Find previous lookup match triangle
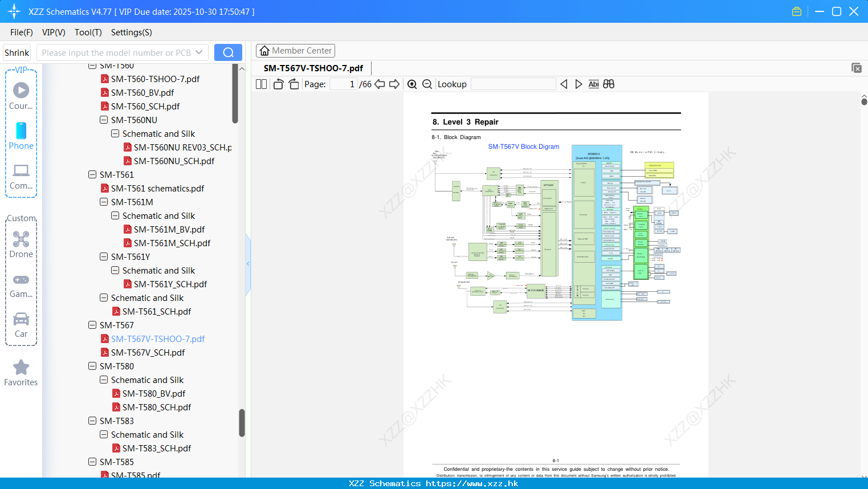Viewport: 868px width, 489px height. (564, 84)
